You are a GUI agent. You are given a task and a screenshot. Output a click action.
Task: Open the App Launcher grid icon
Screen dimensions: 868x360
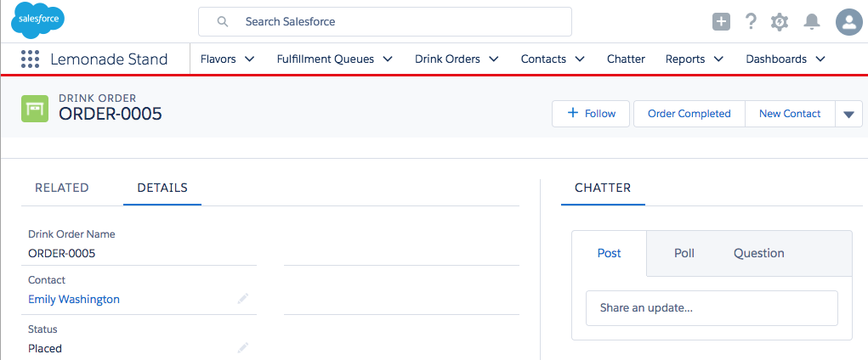tap(30, 59)
